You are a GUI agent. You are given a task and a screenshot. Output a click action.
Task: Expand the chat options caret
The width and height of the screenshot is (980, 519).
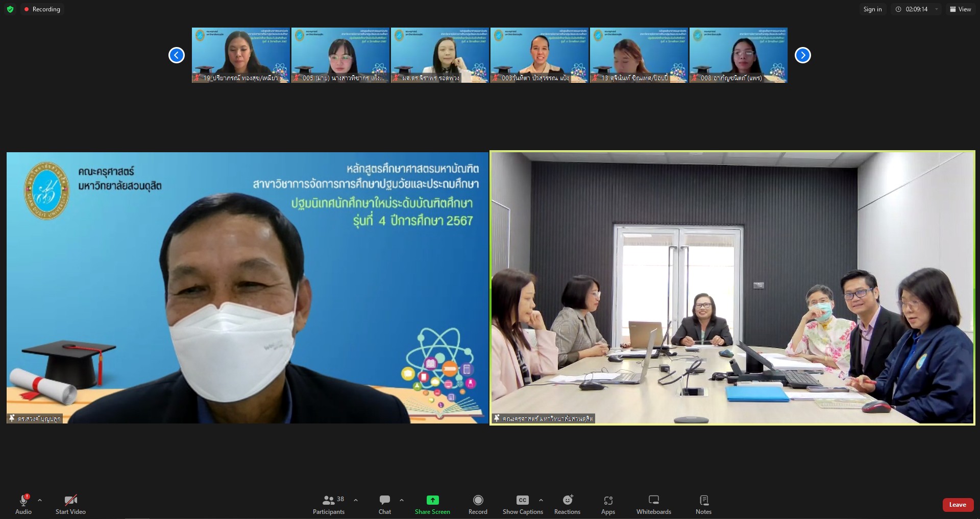(402, 500)
